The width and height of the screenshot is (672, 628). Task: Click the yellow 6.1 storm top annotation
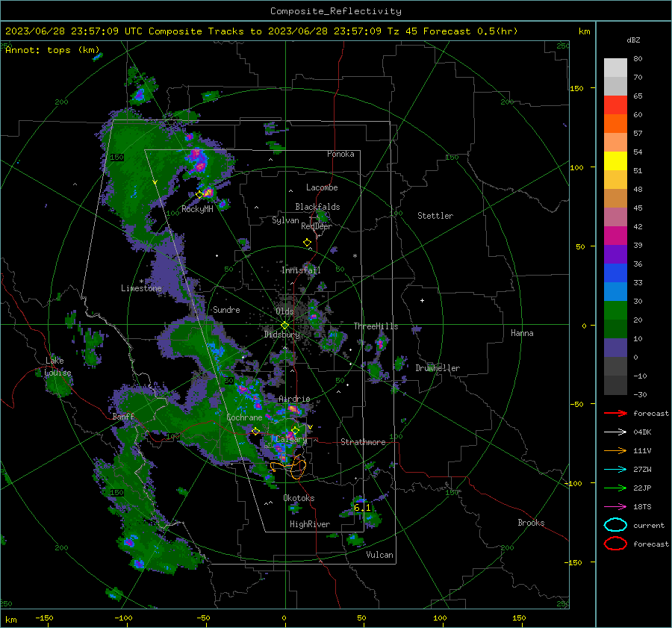tap(362, 508)
